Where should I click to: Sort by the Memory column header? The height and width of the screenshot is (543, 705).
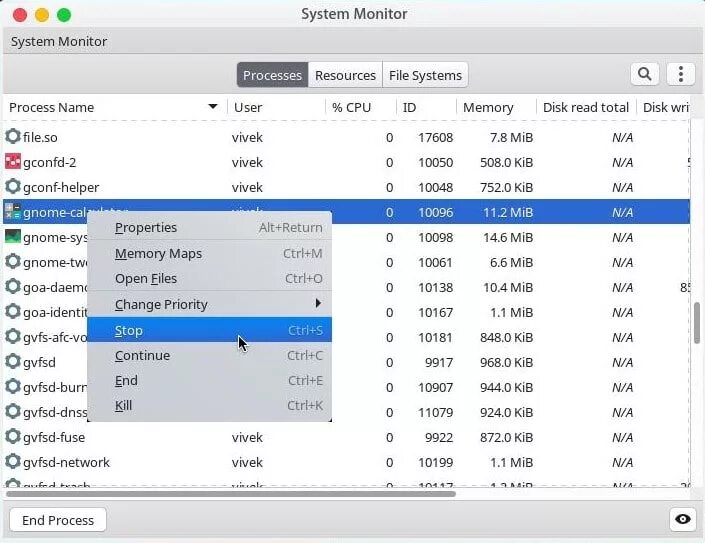(x=497, y=107)
